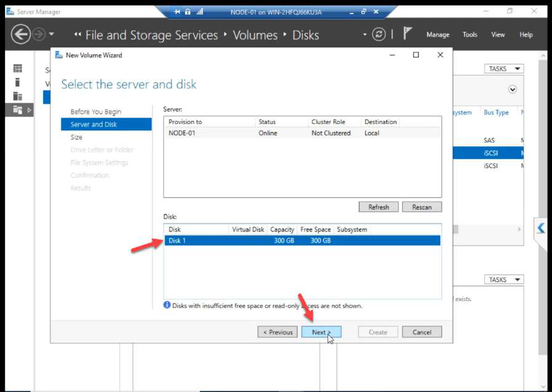Screen dimensions: 552x392
Task: Expand the circular chevron below upper TASKS
Action: (513, 89)
